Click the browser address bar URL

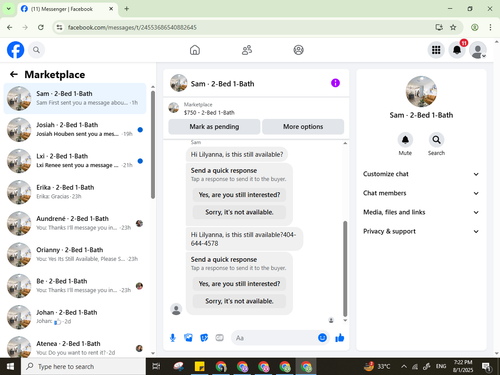click(x=132, y=27)
